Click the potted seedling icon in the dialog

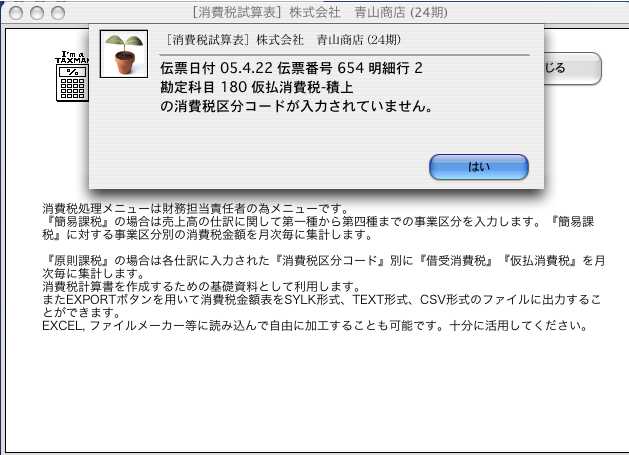pos(124,54)
